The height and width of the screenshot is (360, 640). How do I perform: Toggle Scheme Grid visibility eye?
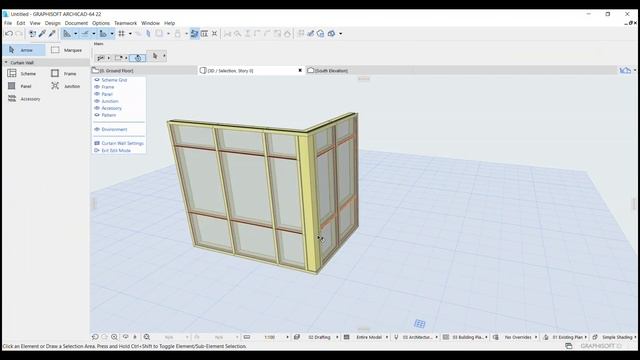tap(97, 80)
